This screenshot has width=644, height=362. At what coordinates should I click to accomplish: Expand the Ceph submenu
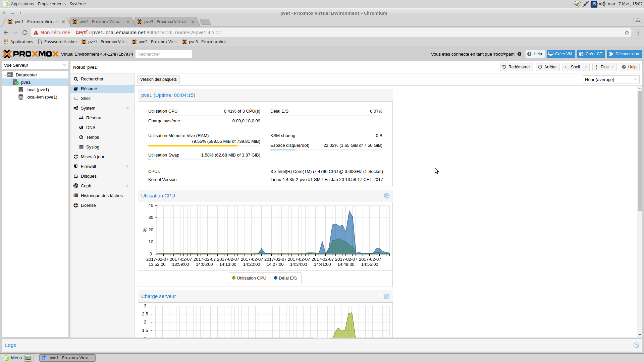(x=127, y=186)
